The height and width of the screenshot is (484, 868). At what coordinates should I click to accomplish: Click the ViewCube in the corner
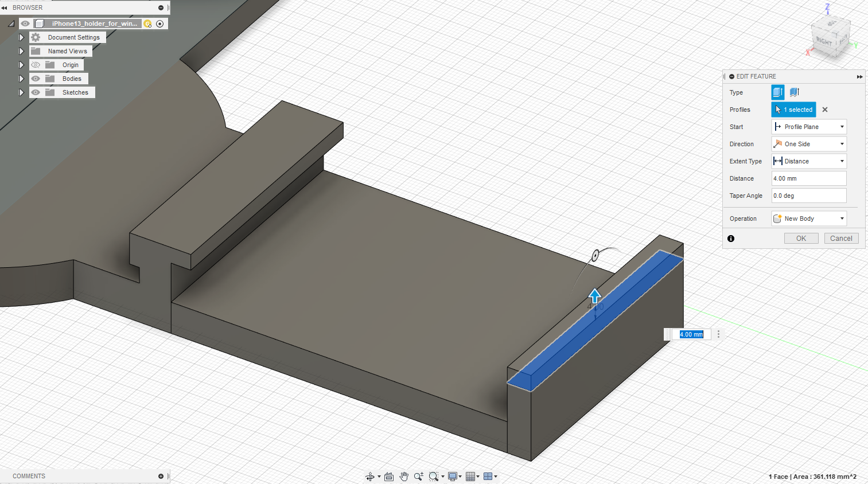pyautogui.click(x=830, y=36)
